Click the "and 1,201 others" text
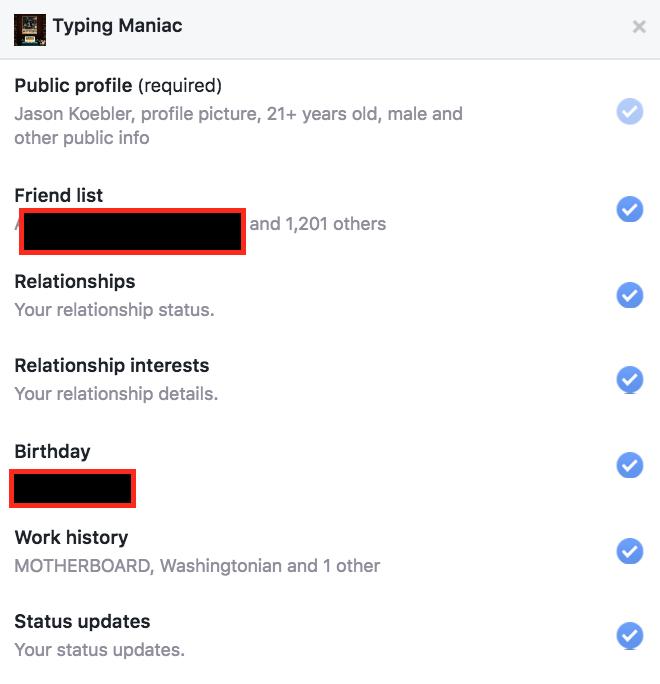660x684 pixels. pos(317,224)
